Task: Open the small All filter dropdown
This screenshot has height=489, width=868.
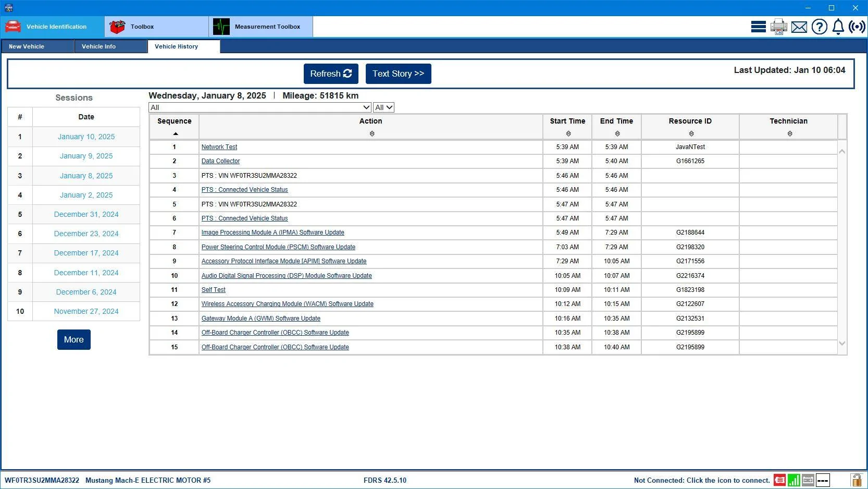Action: tap(383, 107)
